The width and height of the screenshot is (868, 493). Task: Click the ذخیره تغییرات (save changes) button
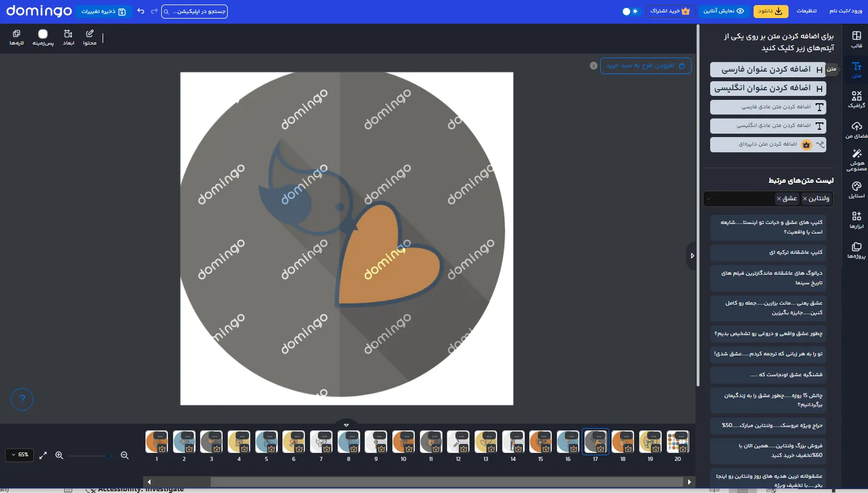point(103,11)
